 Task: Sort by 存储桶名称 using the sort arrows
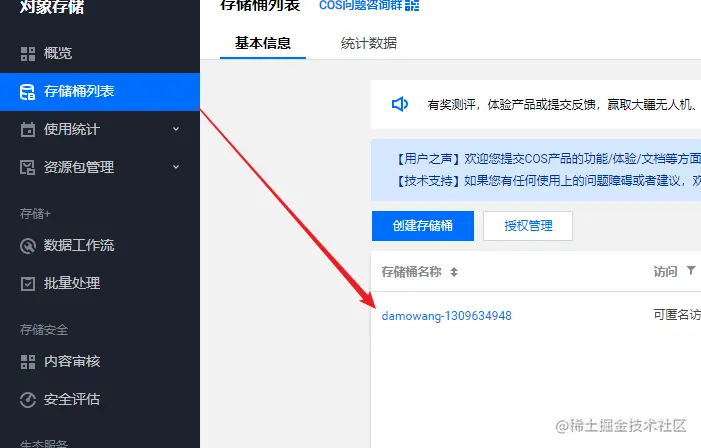tap(454, 272)
